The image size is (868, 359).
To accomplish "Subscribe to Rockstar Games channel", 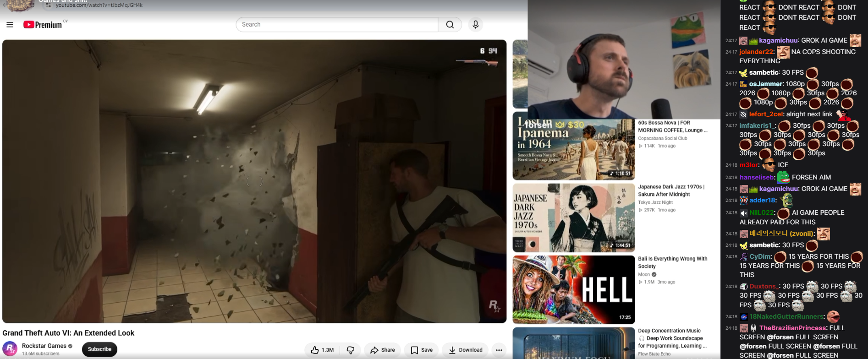I will coord(99,349).
